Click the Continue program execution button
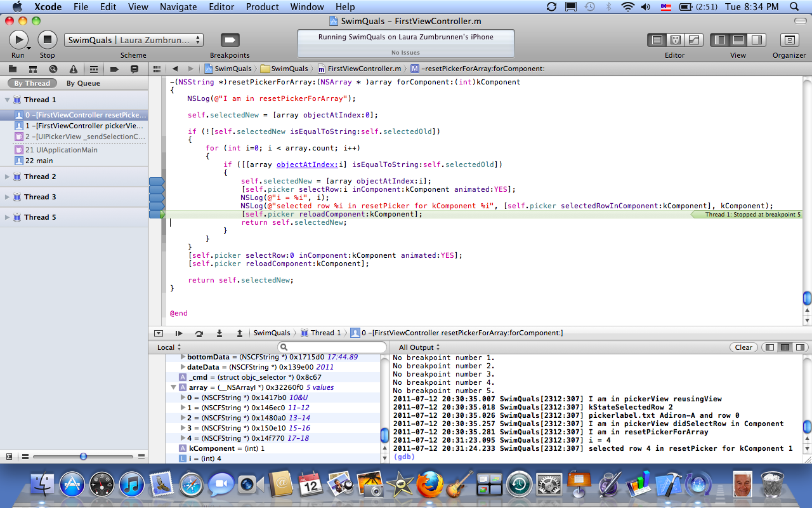The image size is (812, 508). click(x=179, y=333)
